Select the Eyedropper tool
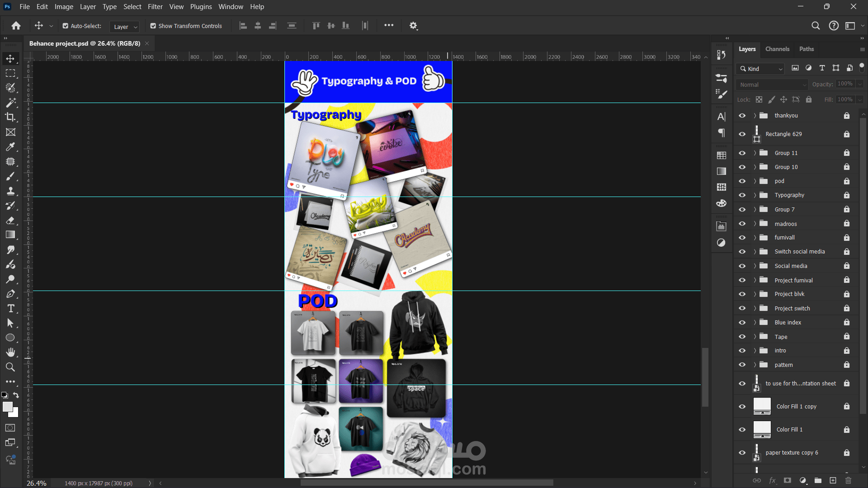 click(10, 146)
